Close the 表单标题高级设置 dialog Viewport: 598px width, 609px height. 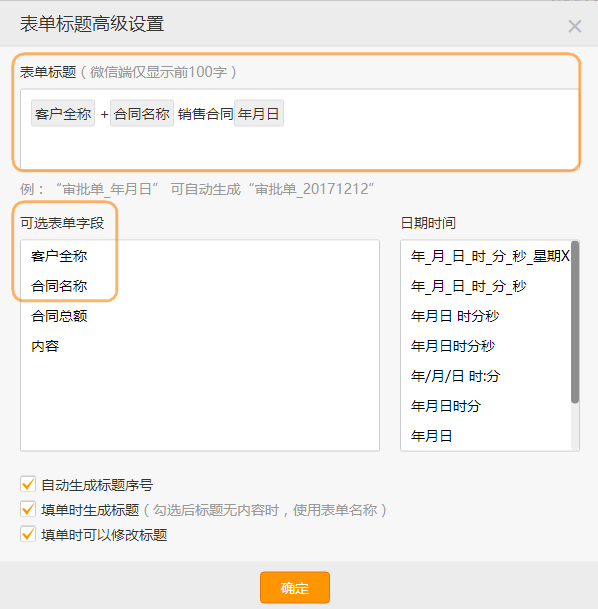pyautogui.click(x=574, y=26)
